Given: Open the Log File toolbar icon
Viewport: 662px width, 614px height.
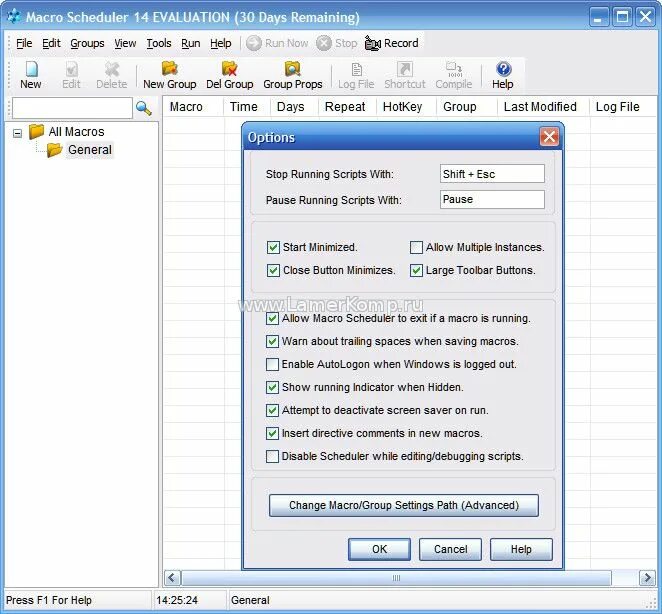Looking at the screenshot, I should tap(356, 76).
